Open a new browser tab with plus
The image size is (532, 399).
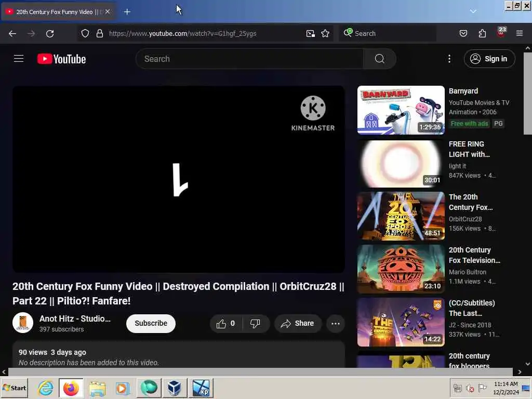click(127, 12)
